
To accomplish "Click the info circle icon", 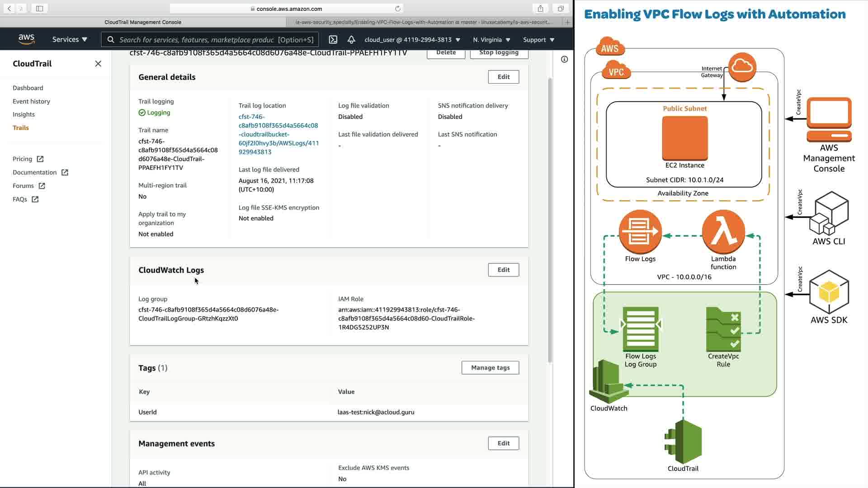I will pos(564,59).
